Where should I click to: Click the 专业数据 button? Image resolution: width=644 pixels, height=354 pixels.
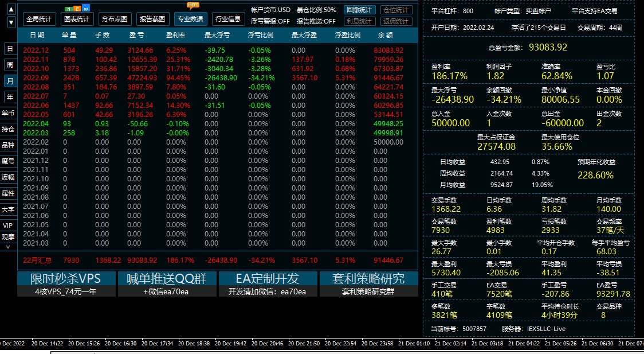tap(191, 19)
